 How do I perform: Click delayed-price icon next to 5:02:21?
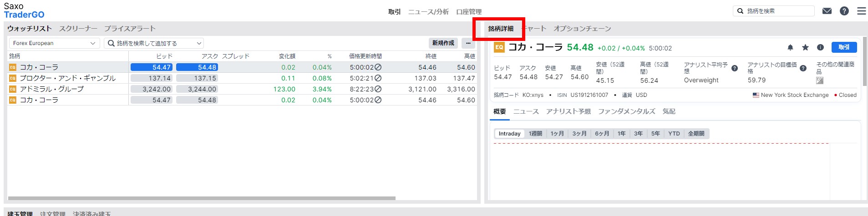(x=378, y=78)
